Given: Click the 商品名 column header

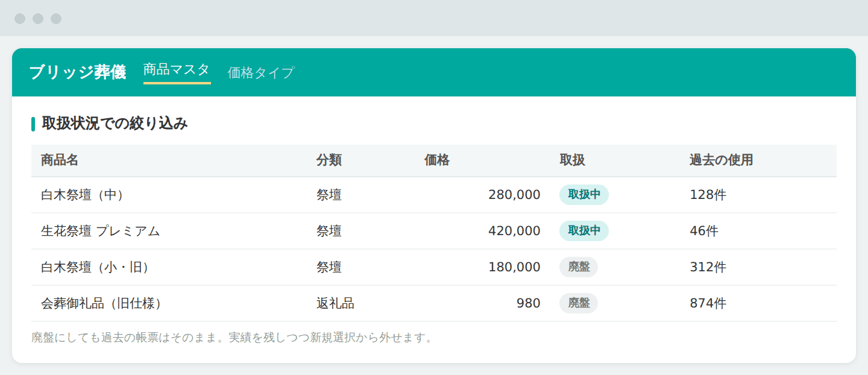Looking at the screenshot, I should (60, 160).
